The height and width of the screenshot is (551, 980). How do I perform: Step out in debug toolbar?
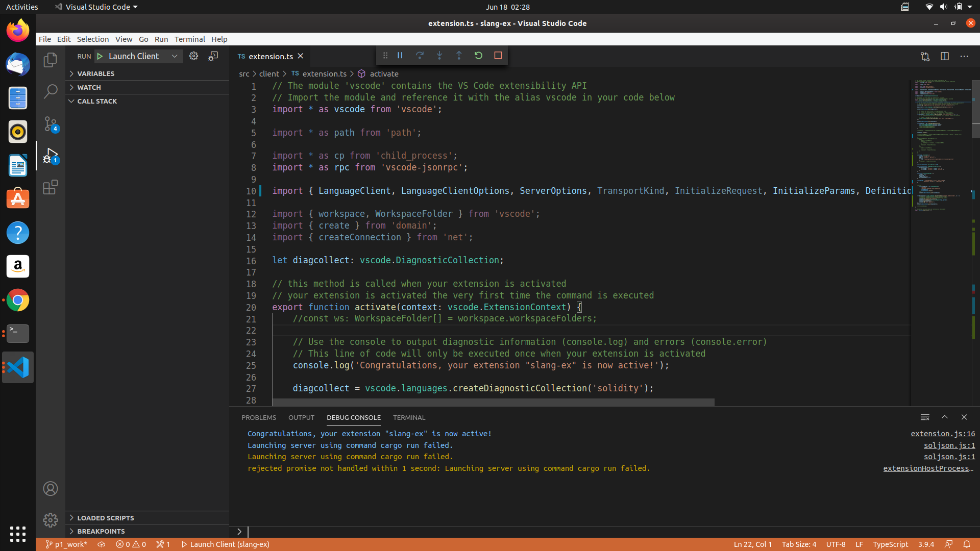pyautogui.click(x=459, y=55)
